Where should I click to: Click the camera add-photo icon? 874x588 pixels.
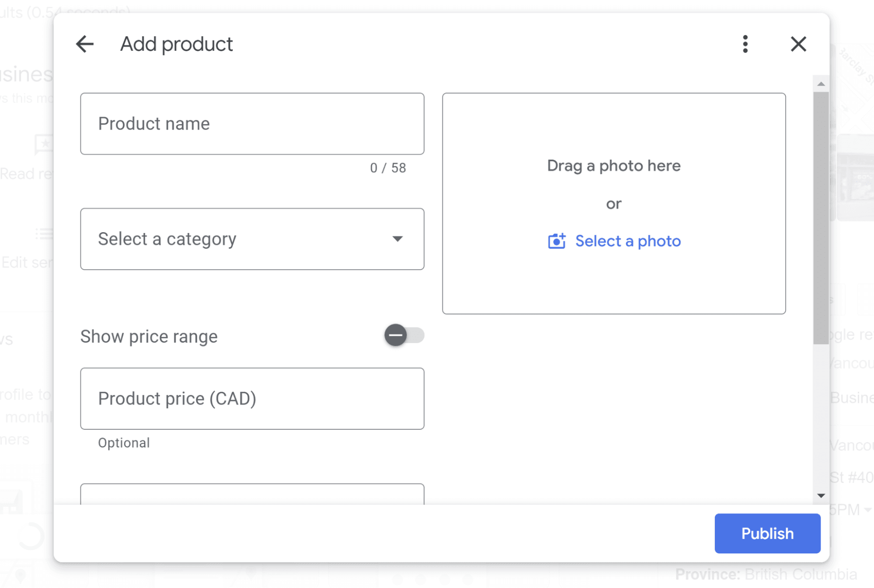point(557,241)
